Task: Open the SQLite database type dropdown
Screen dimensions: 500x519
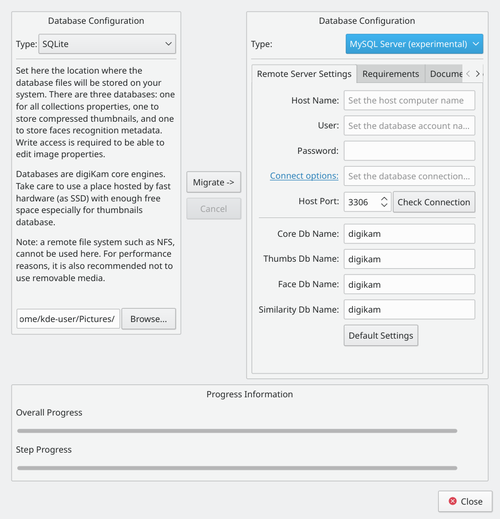Action: click(x=107, y=44)
